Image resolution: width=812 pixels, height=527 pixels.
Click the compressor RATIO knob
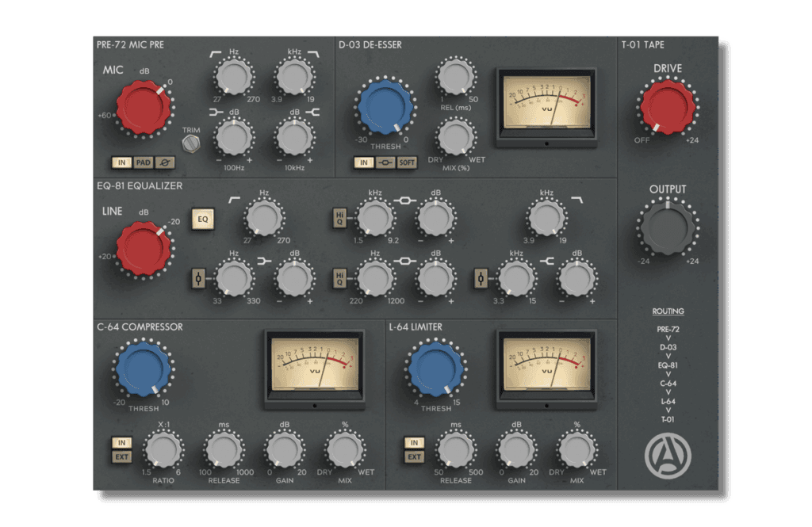click(161, 450)
